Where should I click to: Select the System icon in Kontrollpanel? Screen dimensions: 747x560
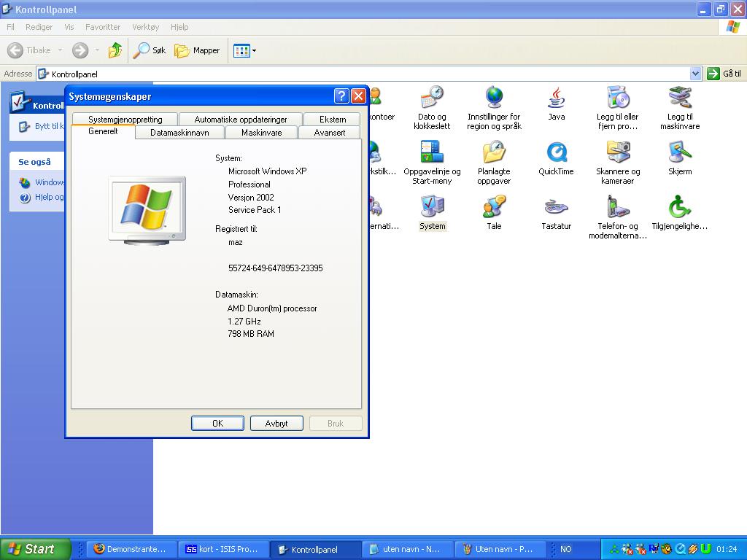pyautogui.click(x=432, y=214)
